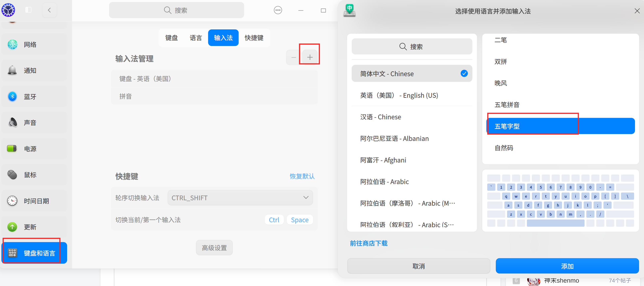Open the 前往商店下载 link

[369, 243]
